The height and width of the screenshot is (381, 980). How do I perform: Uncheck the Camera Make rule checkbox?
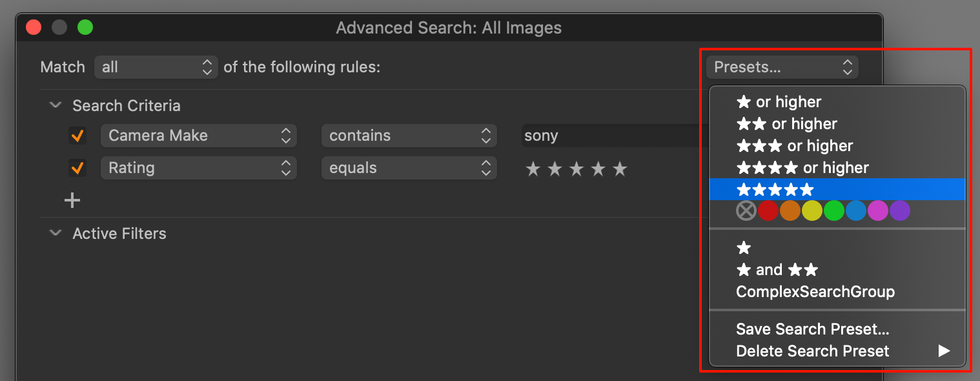(x=77, y=136)
